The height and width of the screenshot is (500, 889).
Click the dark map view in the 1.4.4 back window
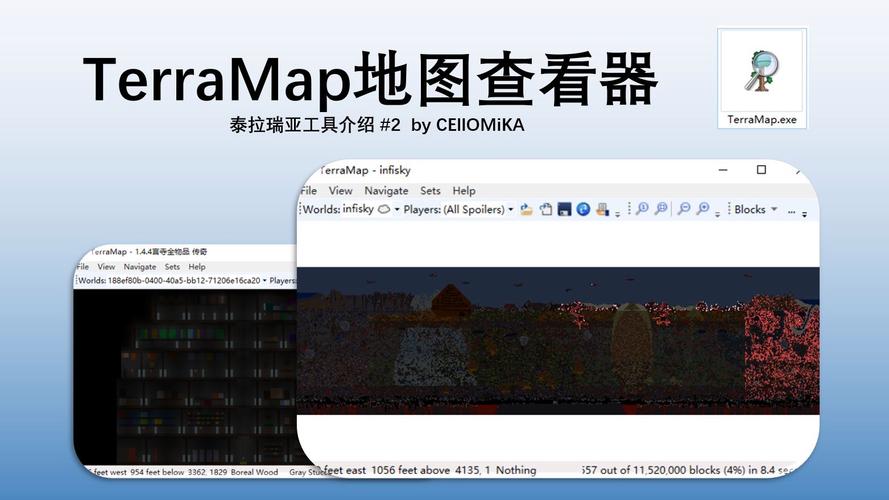[185, 377]
